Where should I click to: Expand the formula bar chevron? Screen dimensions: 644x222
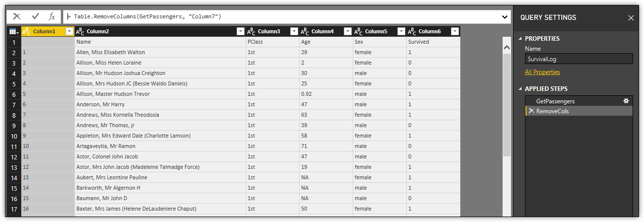click(506, 17)
